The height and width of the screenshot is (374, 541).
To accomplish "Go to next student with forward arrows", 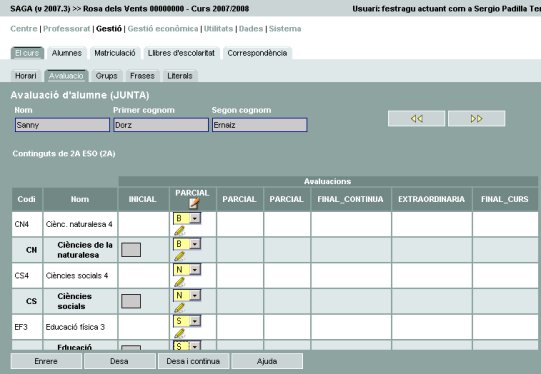I will pos(476,119).
